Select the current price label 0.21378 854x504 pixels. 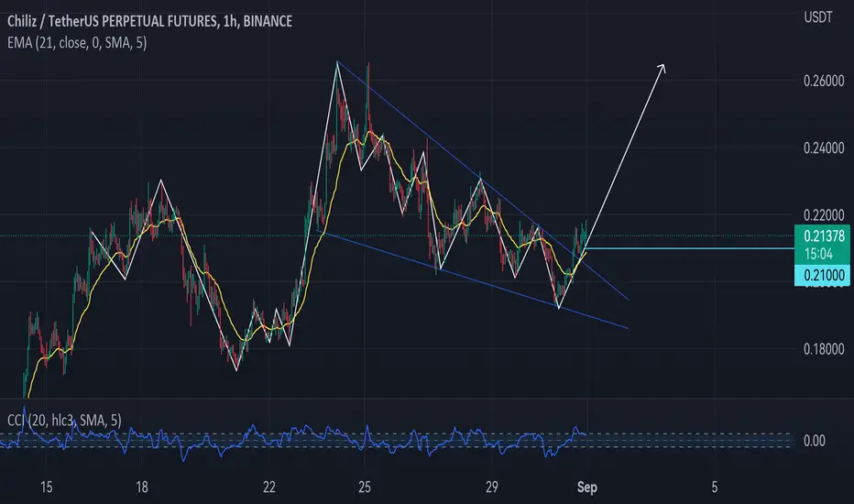click(x=824, y=236)
